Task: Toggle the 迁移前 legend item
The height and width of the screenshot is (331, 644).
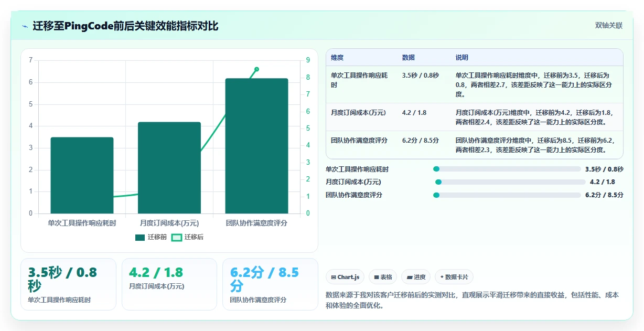Action: [151, 237]
